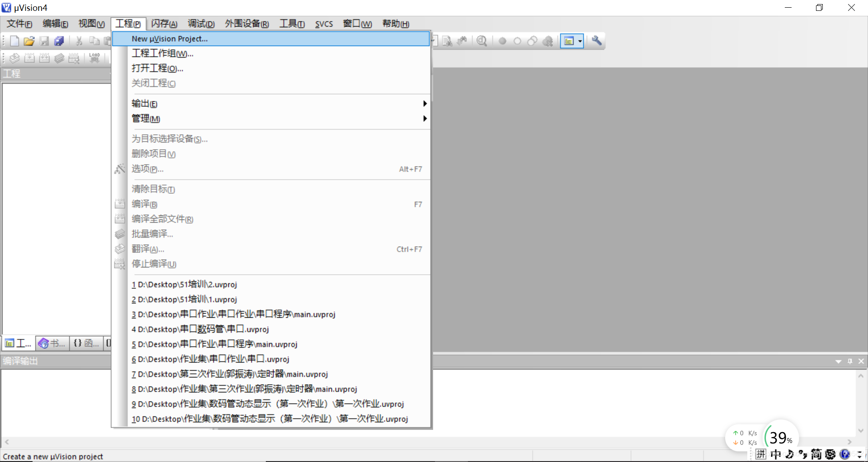Open the 编辑(E) menu

point(55,24)
